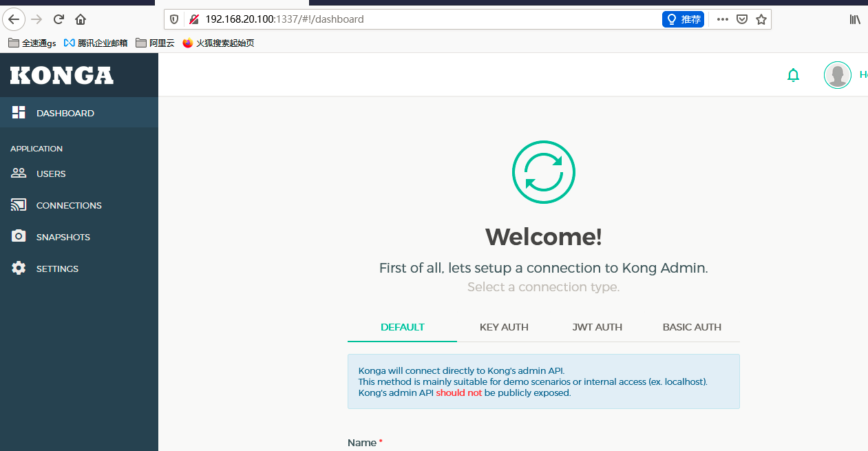Click the KONGA logo
Viewport: 868px width, 451px height.
point(62,75)
